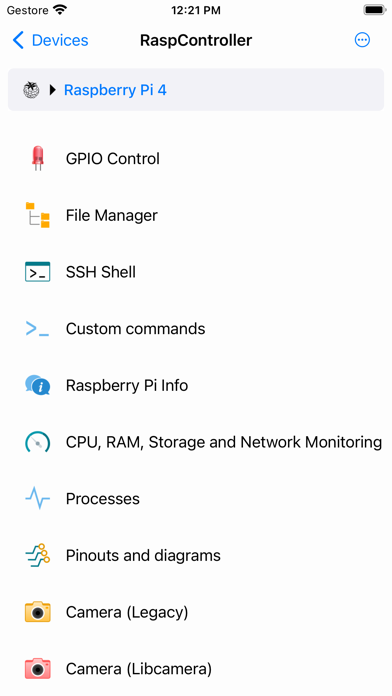
Task: Expand the Raspberry Pi 4 disclosure triangle
Action: click(x=53, y=90)
